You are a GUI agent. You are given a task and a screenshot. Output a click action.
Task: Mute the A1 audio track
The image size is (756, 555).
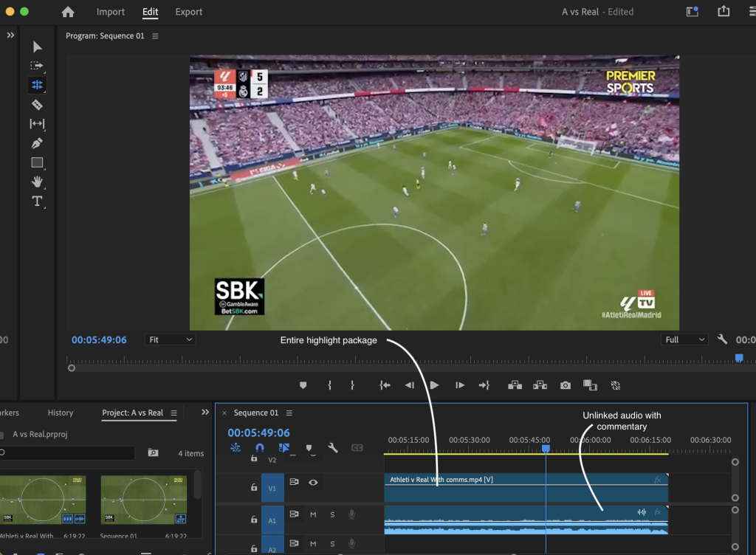[313, 514]
